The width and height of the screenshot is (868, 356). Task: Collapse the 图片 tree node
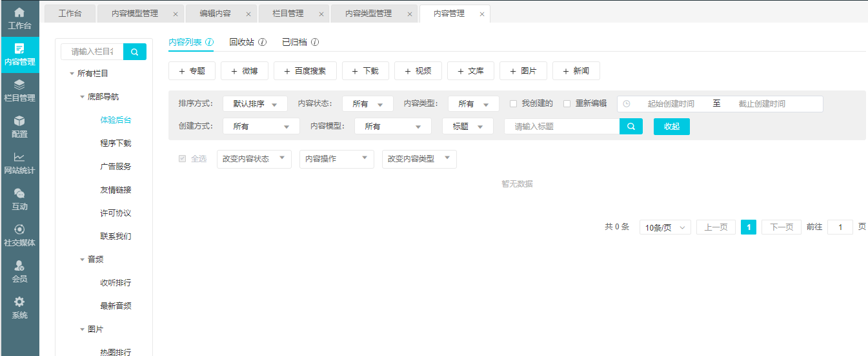tap(83, 330)
